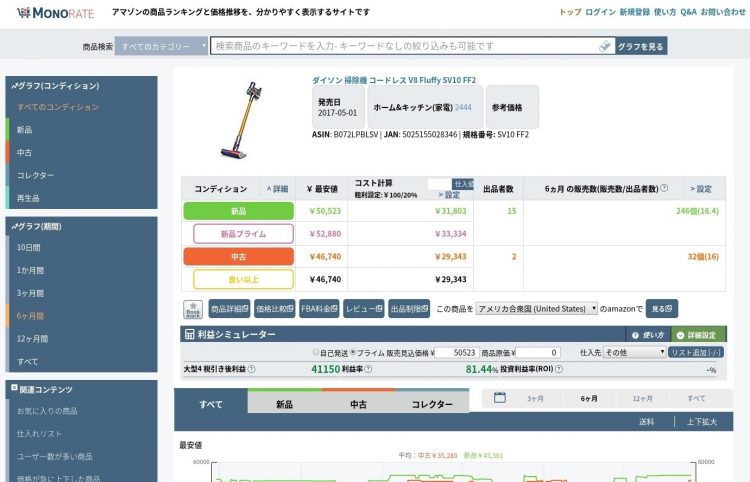Open the 仕入先 その他 dropdown
Screen dimensions: 750x482
click(x=635, y=352)
